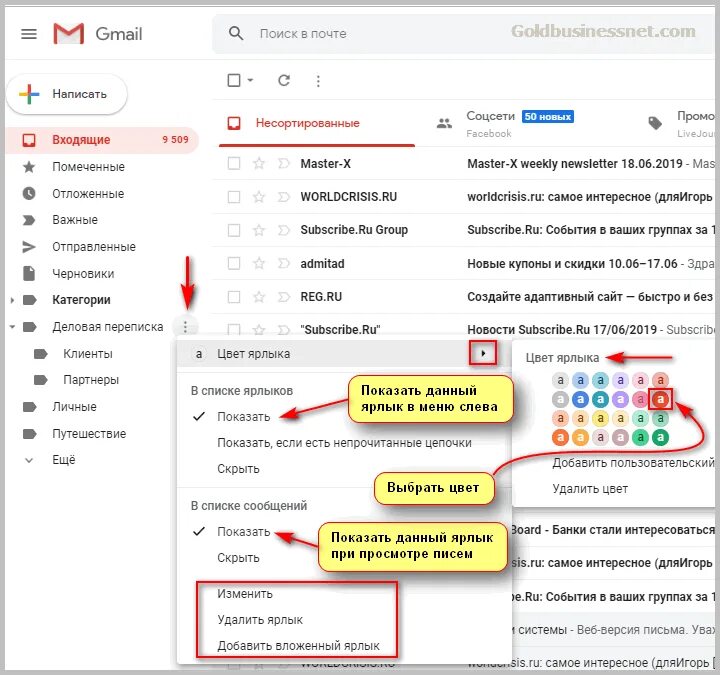Check the WORLDCRISIS.RU email checkbox
The width and height of the screenshot is (720, 675).
[234, 197]
